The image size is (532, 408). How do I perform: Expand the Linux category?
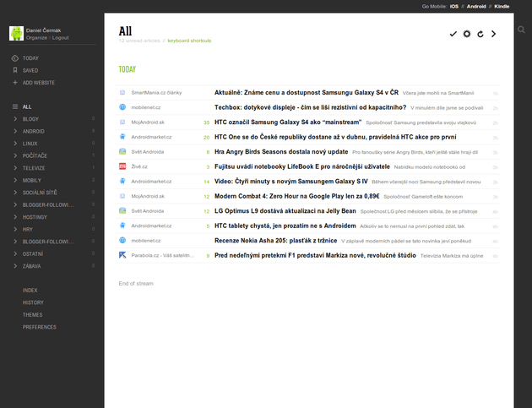pyautogui.click(x=15, y=144)
